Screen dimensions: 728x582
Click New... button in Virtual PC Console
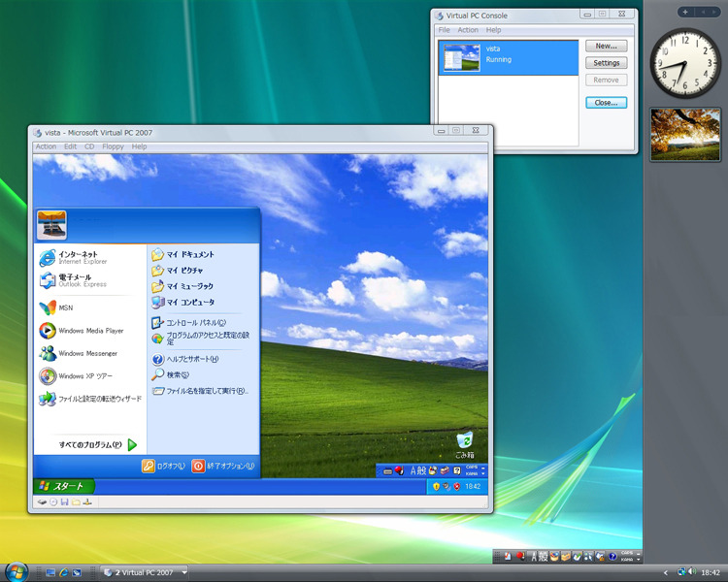click(606, 46)
